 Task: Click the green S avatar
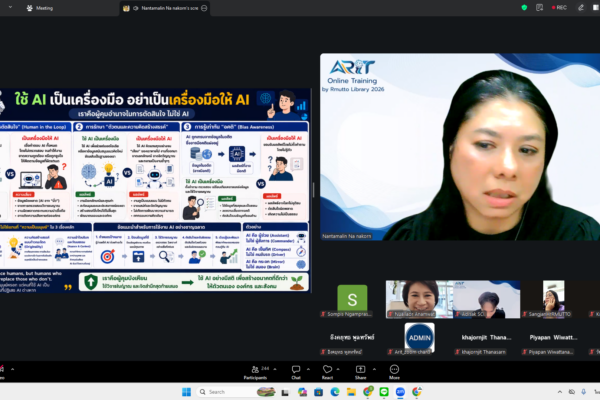click(352, 298)
